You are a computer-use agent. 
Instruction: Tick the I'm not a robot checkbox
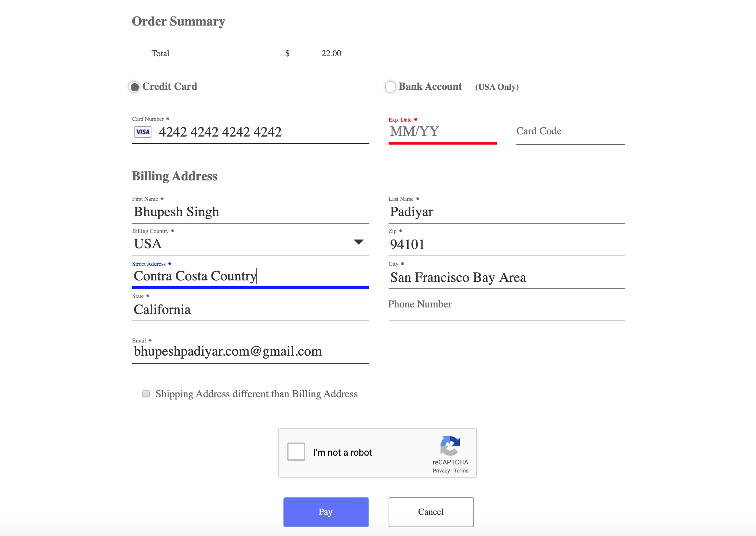(x=296, y=452)
